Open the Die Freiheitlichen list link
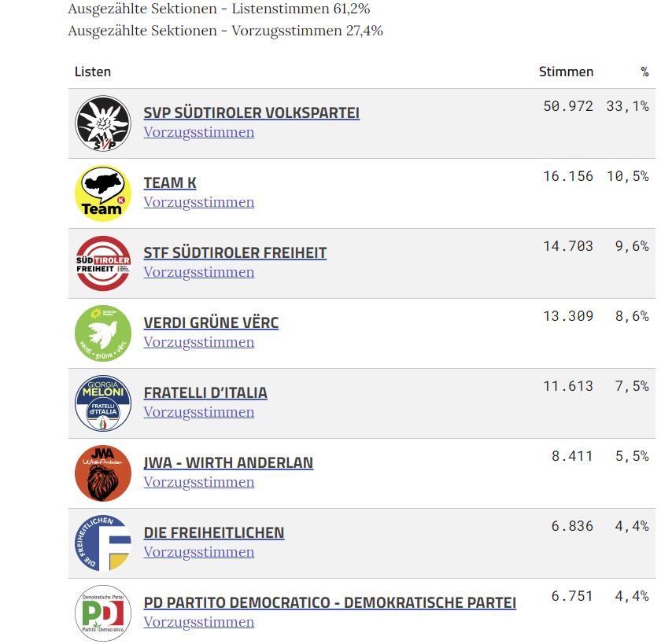672x644 pixels. click(x=214, y=532)
